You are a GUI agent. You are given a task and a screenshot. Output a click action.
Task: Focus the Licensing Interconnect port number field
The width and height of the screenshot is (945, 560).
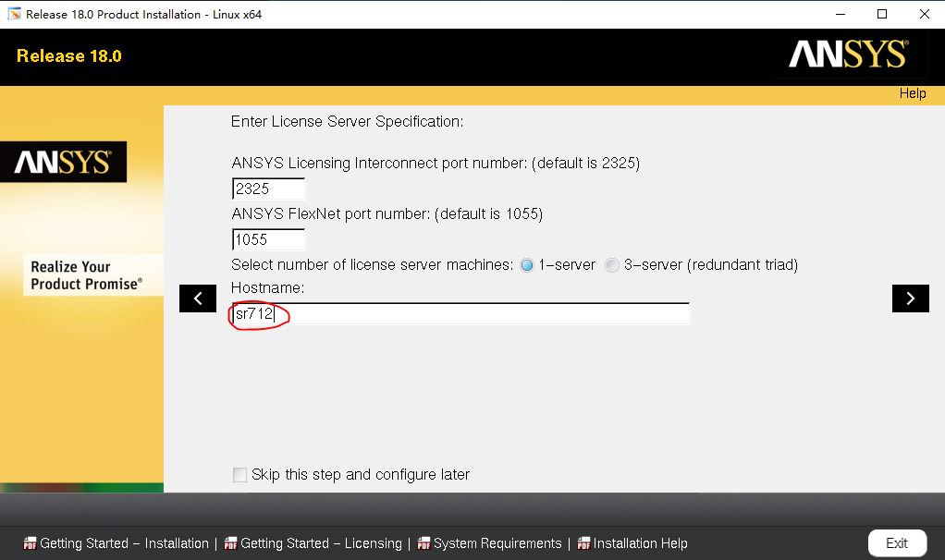point(268,189)
